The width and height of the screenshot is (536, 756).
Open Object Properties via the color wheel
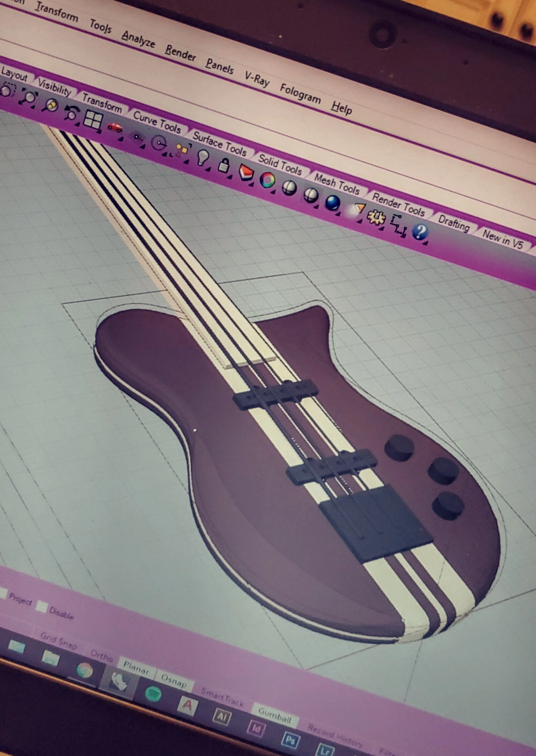pos(267,180)
